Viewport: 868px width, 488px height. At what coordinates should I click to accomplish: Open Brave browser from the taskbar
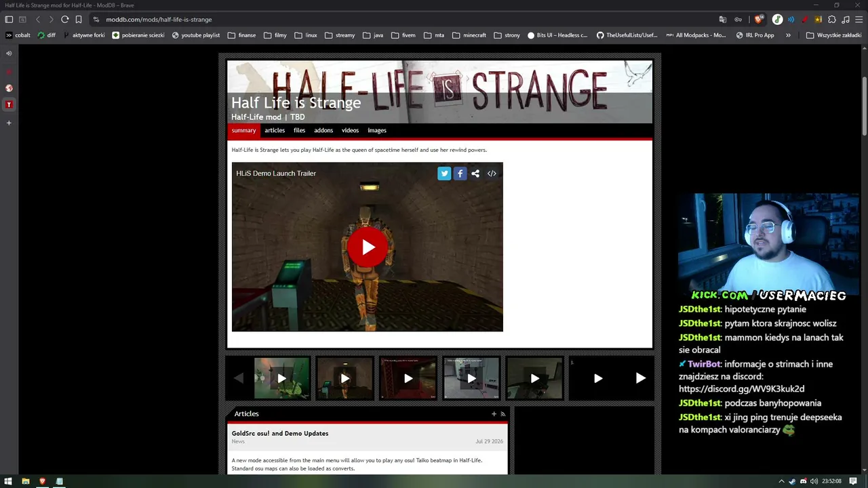[x=42, y=481]
